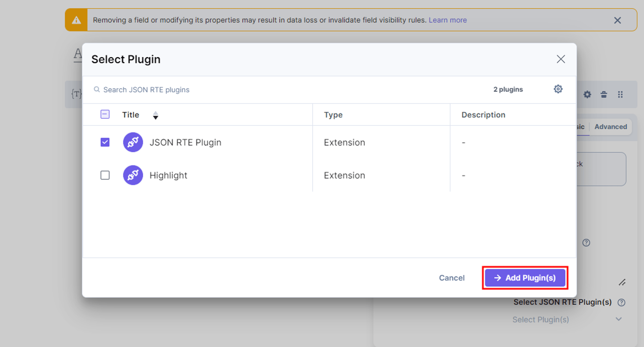
Task: Click the 2 plugins count label
Action: (508, 89)
